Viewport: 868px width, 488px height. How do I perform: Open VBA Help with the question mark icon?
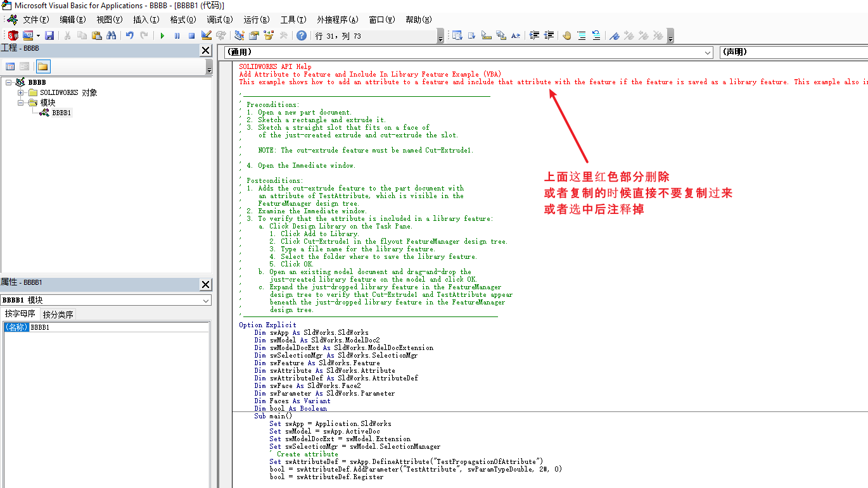pyautogui.click(x=302, y=35)
